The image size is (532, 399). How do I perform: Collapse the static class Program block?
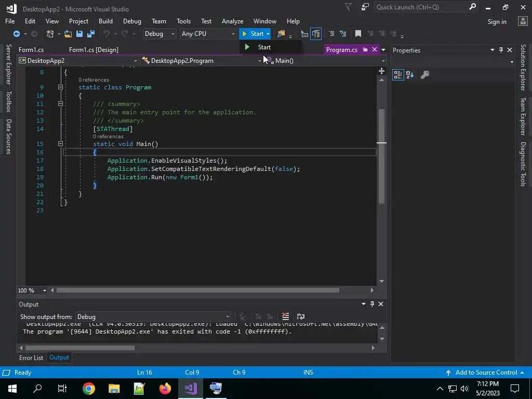pyautogui.click(x=60, y=87)
